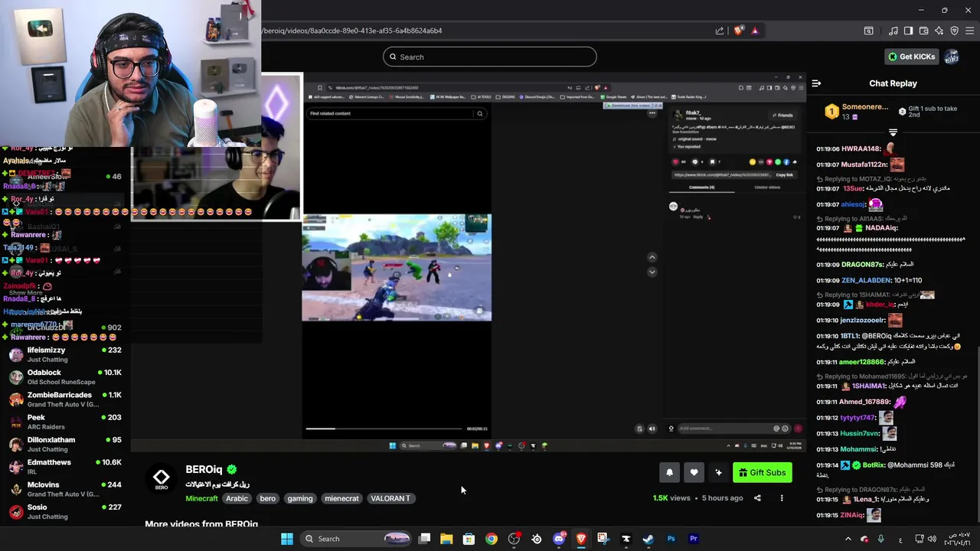Click the Kick site Search field
Screen dimensions: 980x551
tap(490, 57)
